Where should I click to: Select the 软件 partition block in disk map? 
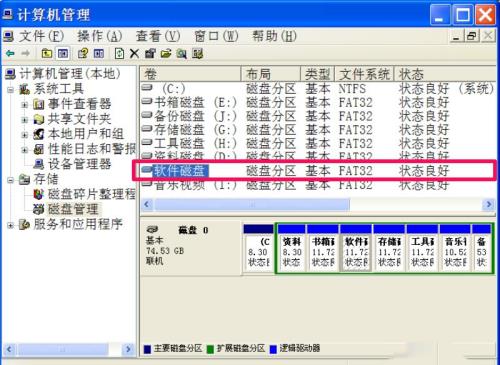(356, 248)
